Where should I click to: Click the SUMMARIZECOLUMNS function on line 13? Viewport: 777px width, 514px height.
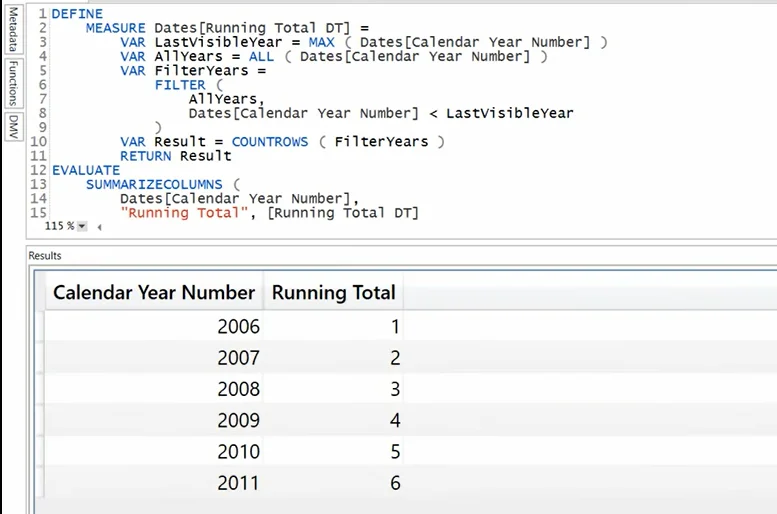click(154, 184)
